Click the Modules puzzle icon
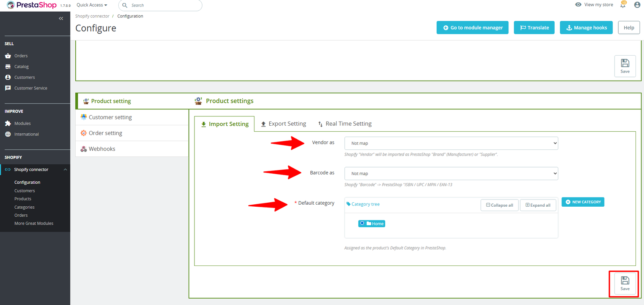This screenshot has height=305, width=644. [8, 124]
